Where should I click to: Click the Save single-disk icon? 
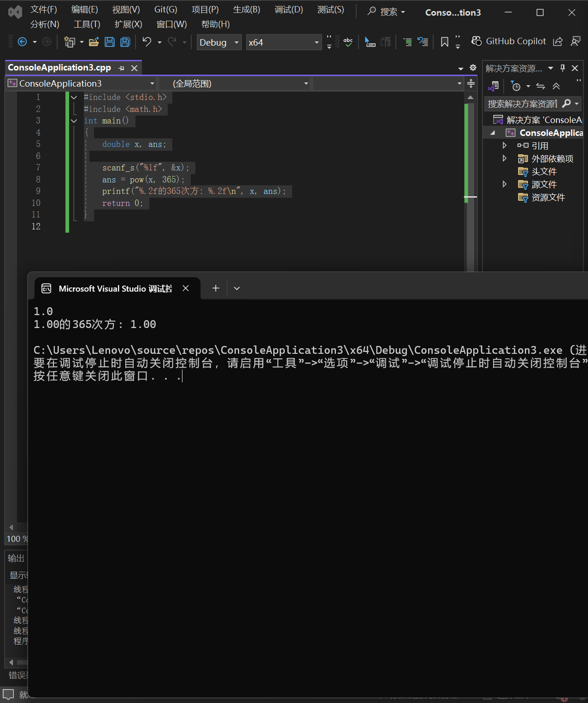click(x=110, y=42)
